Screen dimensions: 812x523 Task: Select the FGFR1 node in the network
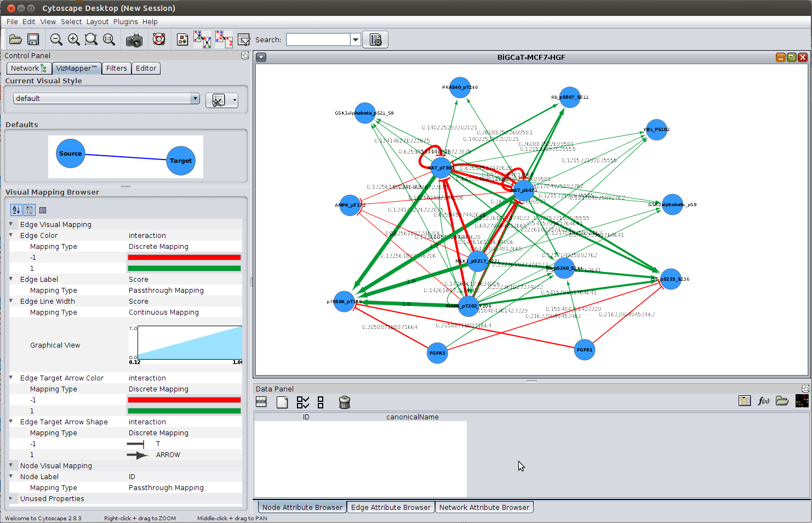[x=584, y=350]
